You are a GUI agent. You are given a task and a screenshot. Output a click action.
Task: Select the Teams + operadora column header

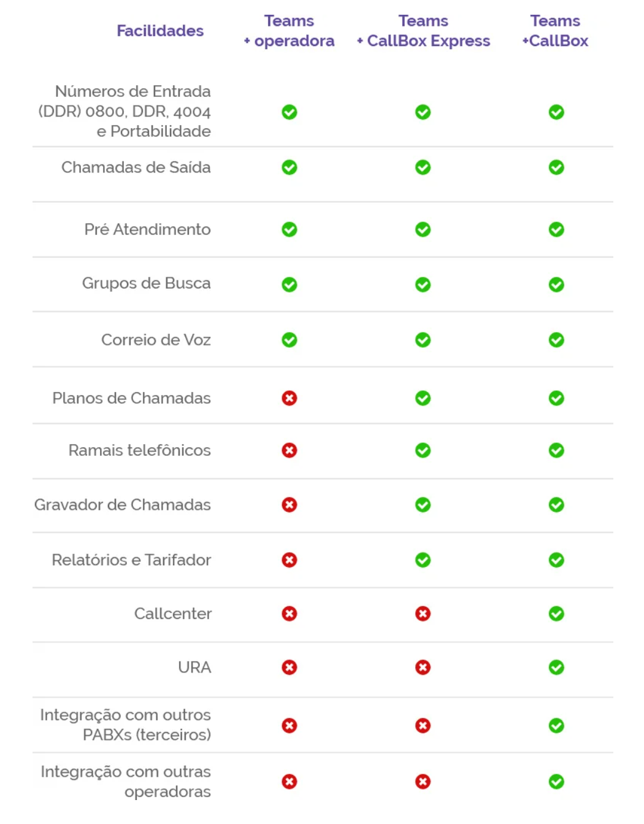[289, 31]
